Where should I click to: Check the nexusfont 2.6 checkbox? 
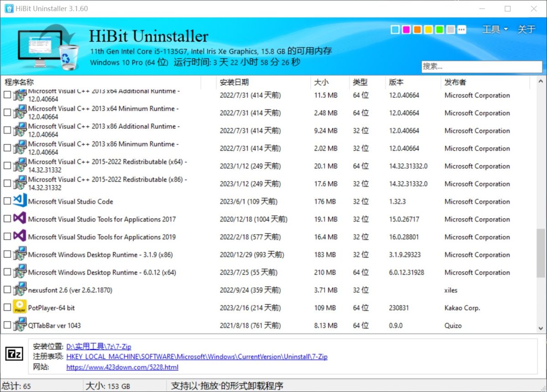coord(7,290)
